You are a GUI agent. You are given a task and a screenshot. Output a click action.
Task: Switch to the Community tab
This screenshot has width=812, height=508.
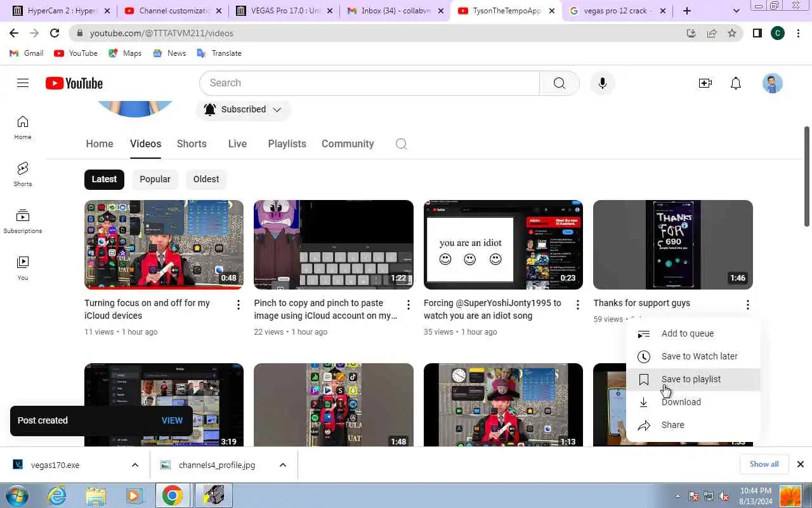(348, 144)
